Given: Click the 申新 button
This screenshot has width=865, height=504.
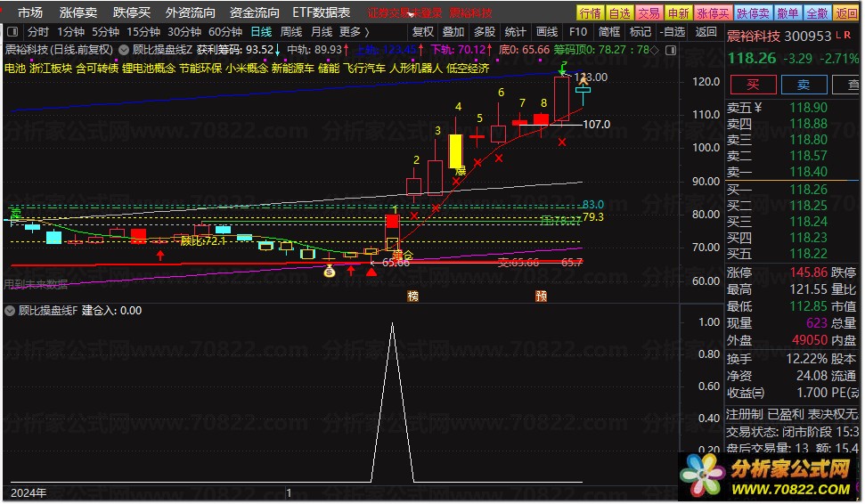Looking at the screenshot, I should [x=678, y=12].
